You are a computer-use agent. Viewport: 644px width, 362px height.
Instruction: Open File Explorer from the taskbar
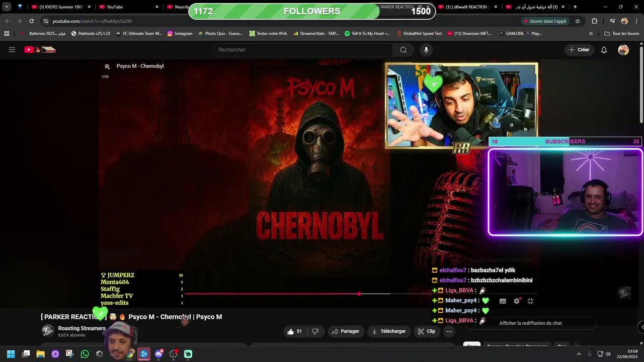pyautogui.click(x=40, y=354)
